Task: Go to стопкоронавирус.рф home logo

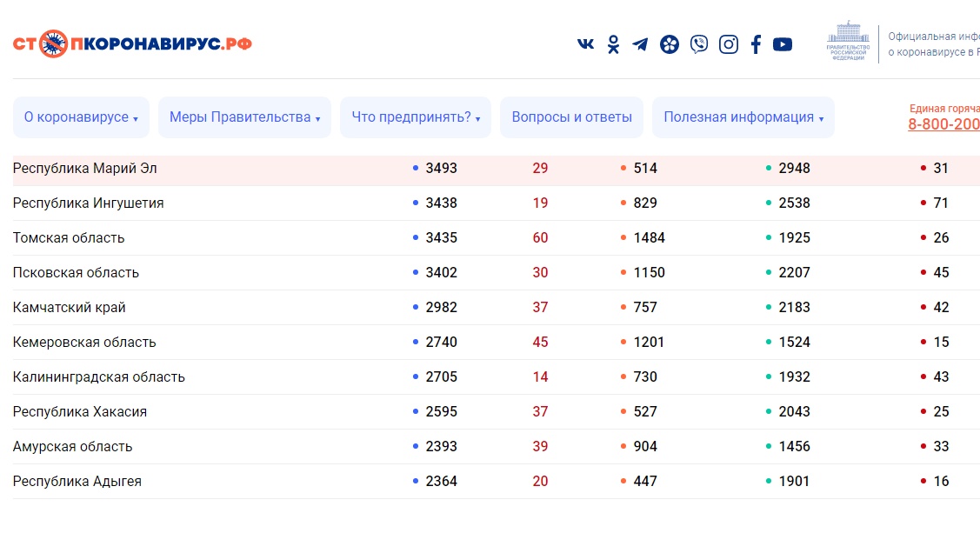Action: pyautogui.click(x=132, y=43)
